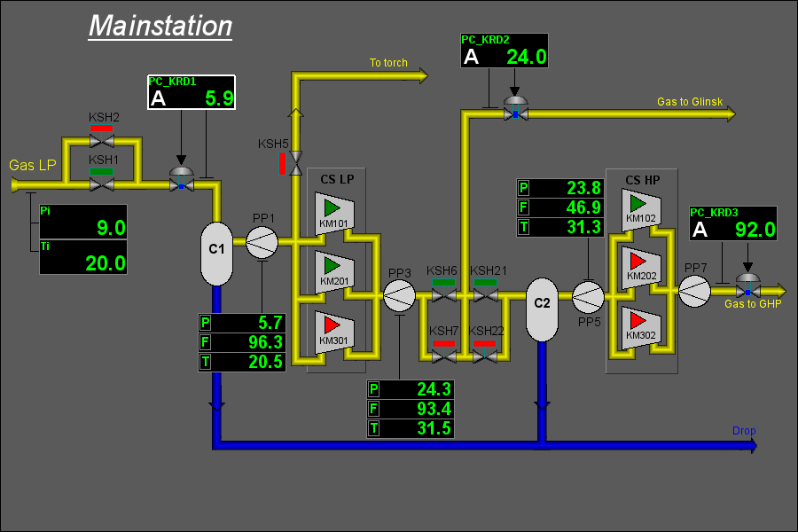This screenshot has height=532, width=798.
Task: Click the Mainstation title
Action: [x=160, y=26]
